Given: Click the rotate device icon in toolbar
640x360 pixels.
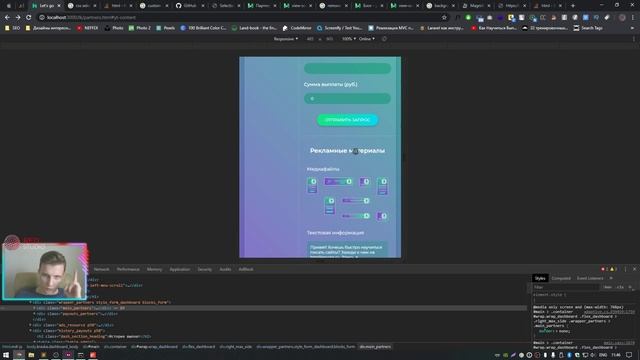Looking at the screenshot, I should pos(384,39).
